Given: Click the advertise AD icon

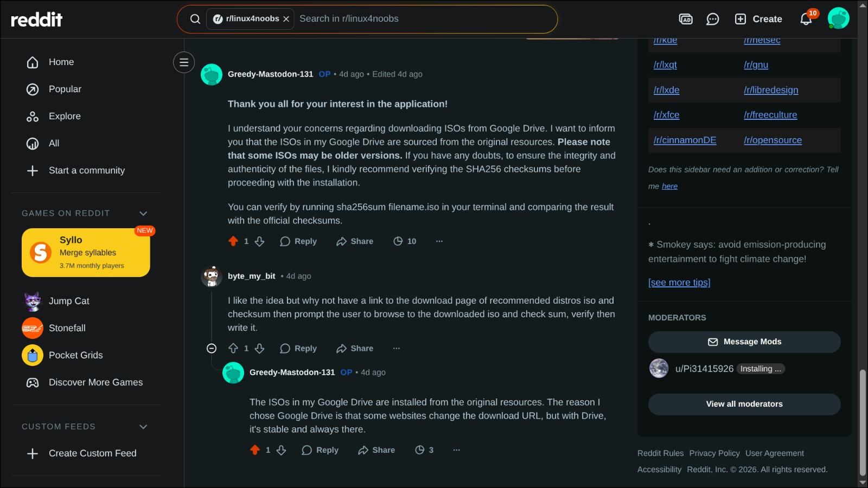Looking at the screenshot, I should 686,20.
